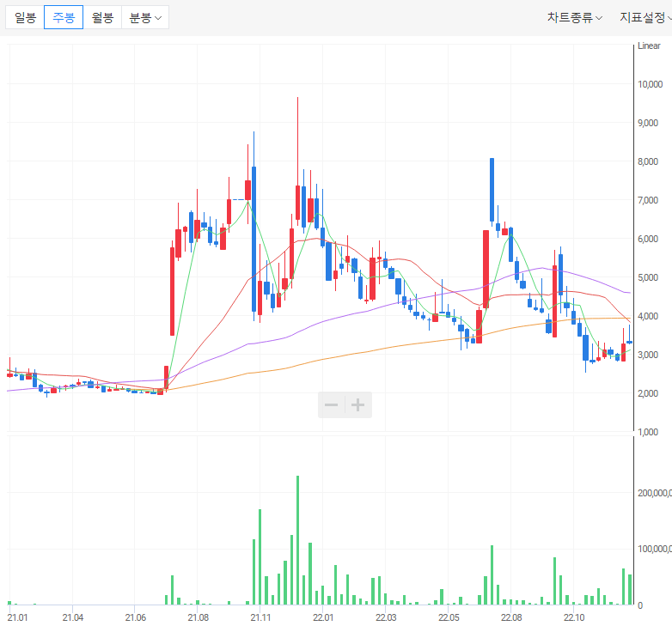The width and height of the screenshot is (672, 632).
Task: Switch to the 일봉 daily chart tab
Action: coord(25,17)
